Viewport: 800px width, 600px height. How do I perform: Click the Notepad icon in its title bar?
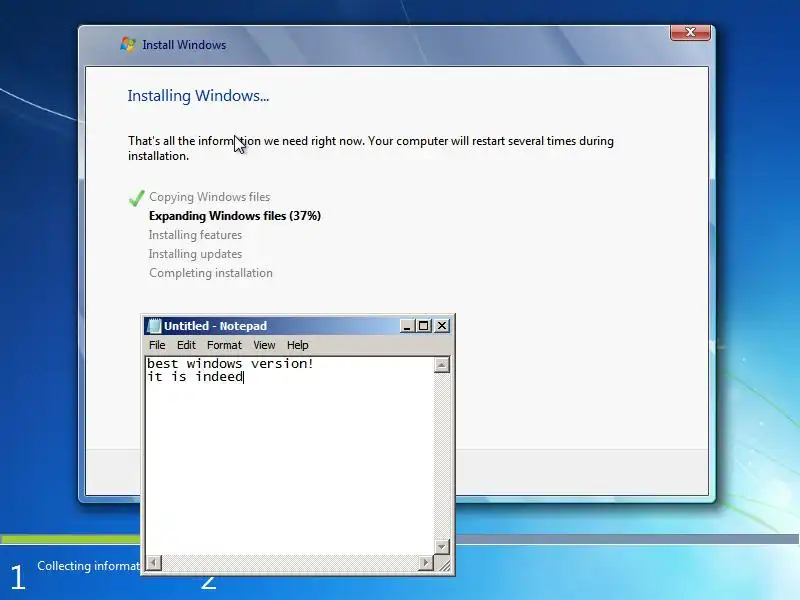click(154, 326)
